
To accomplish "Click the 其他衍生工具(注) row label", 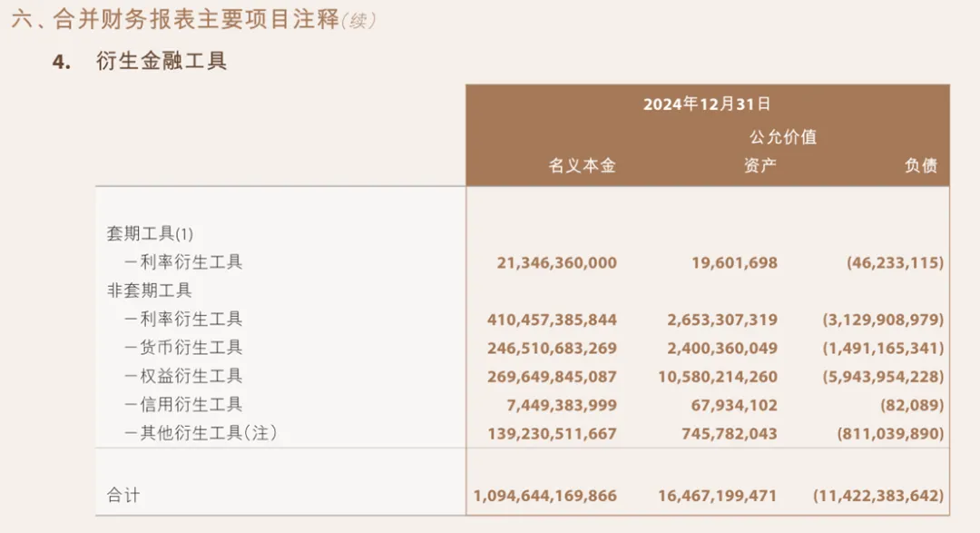I will click(201, 433).
